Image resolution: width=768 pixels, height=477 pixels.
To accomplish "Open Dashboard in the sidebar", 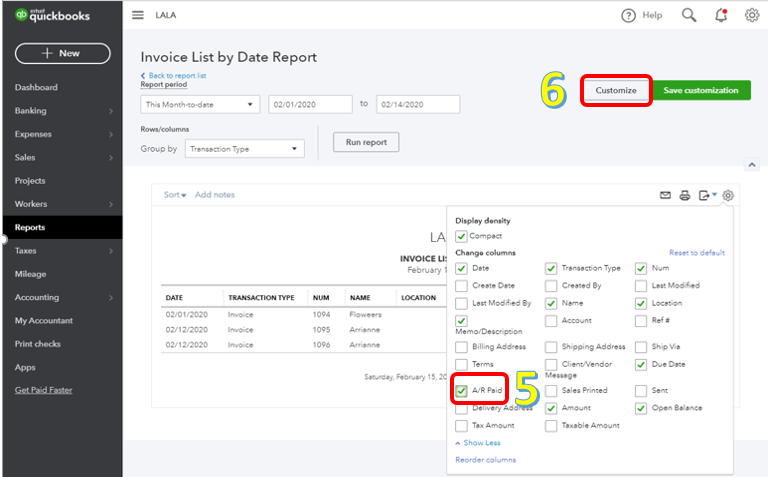I will pos(36,87).
